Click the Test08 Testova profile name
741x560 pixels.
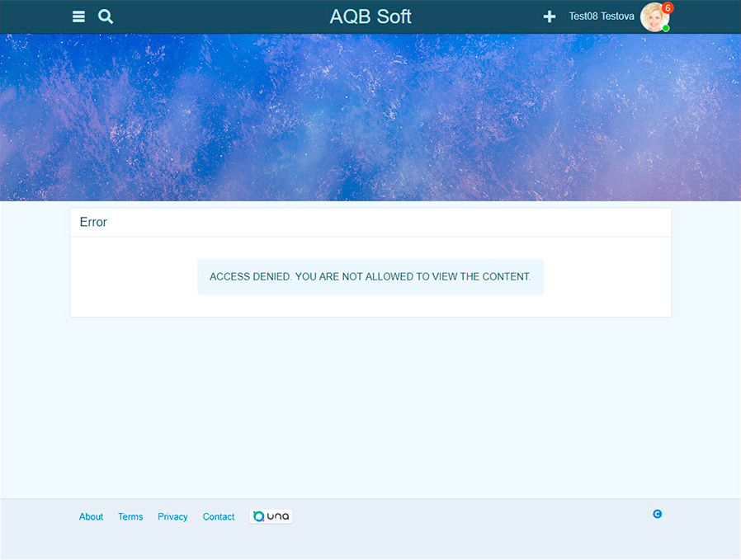(x=602, y=16)
